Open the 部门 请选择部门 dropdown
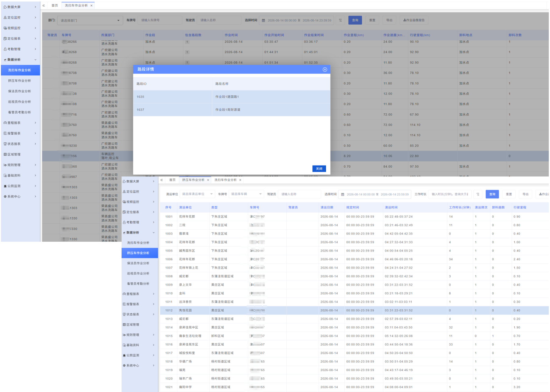550x392 pixels. [90, 20]
